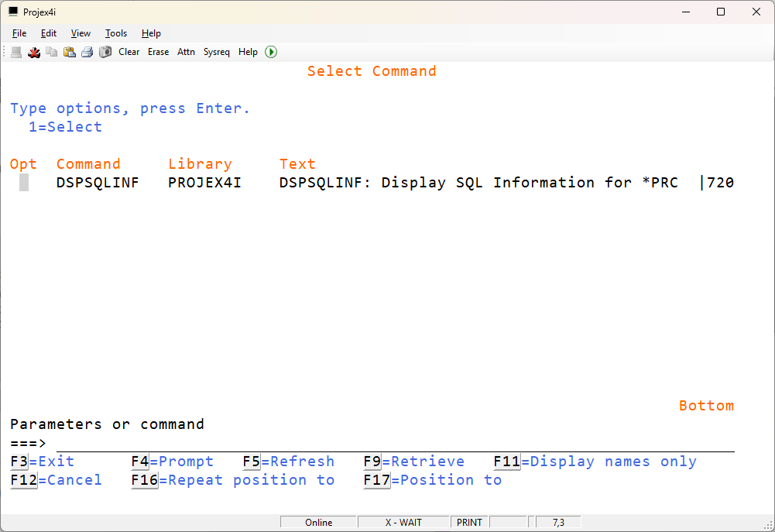The image size is (775, 532).
Task: Open the Help menu in menu bar
Action: pos(151,33)
